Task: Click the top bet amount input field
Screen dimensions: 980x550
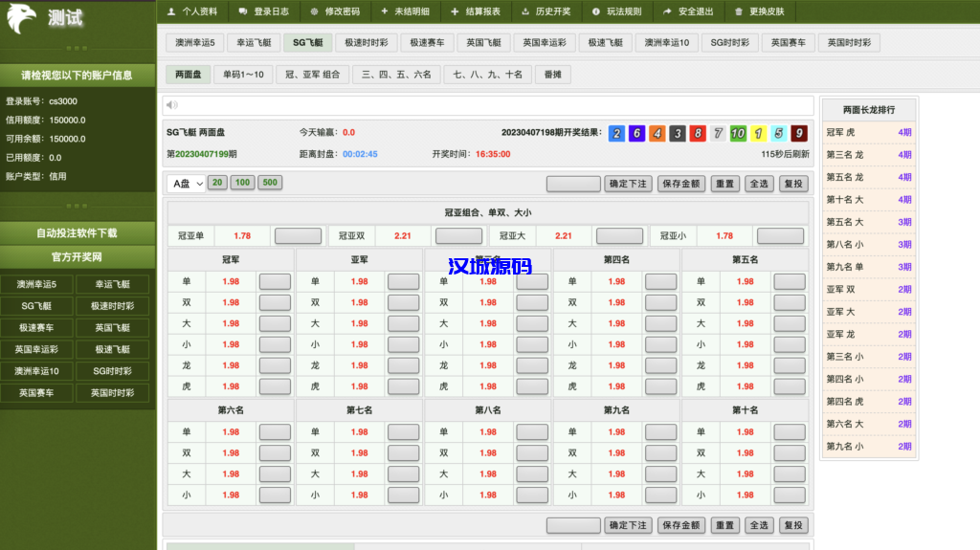Action: coord(573,184)
